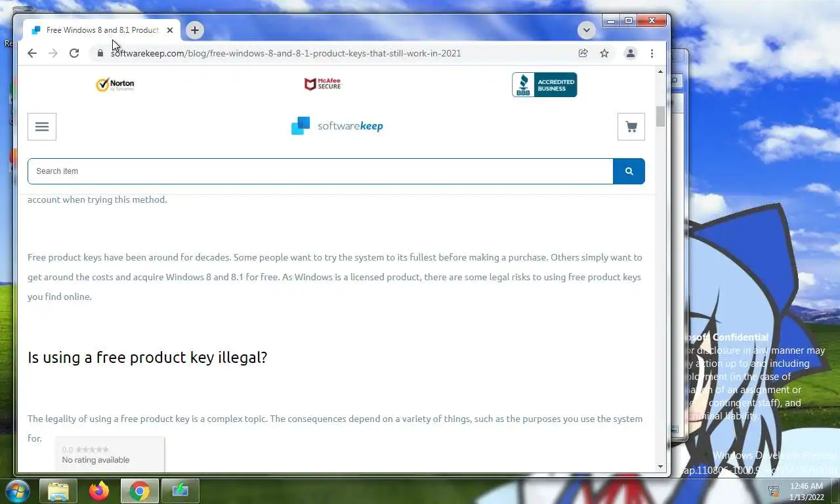Click the No rating available widget
This screenshot has height=504, width=840.
(x=110, y=454)
